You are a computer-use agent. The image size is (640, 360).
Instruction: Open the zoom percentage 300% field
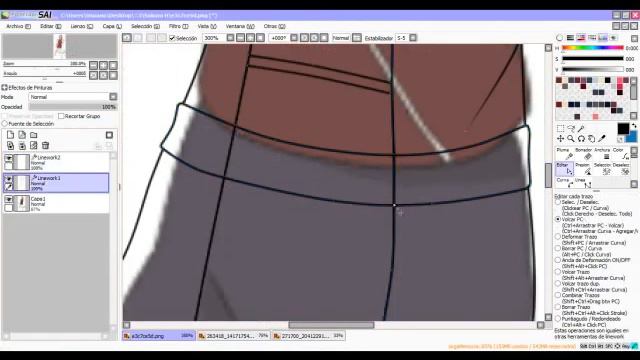tap(214, 38)
